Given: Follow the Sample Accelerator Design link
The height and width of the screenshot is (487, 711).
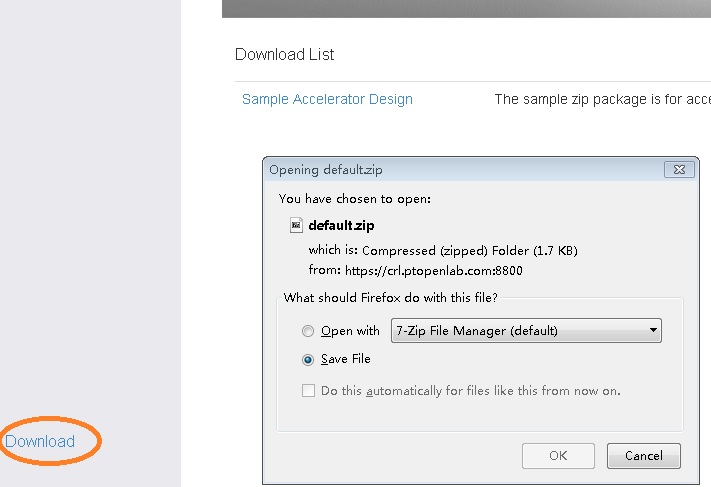Looking at the screenshot, I should [x=327, y=99].
